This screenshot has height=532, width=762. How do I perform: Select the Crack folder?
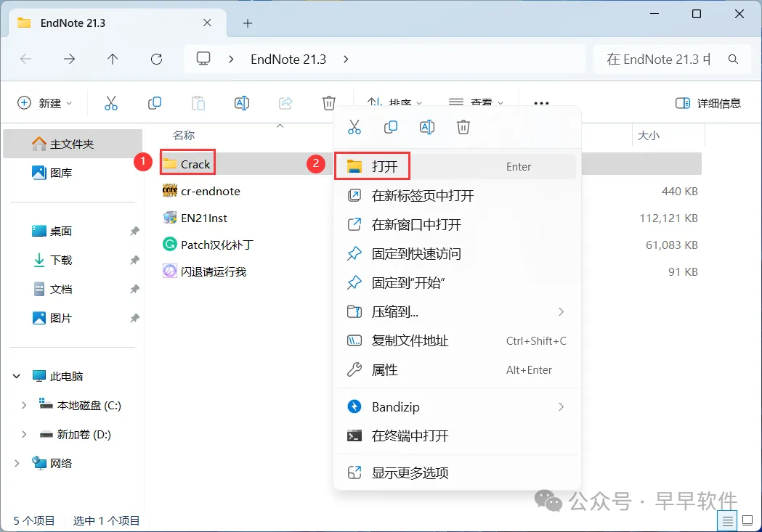pyautogui.click(x=187, y=164)
